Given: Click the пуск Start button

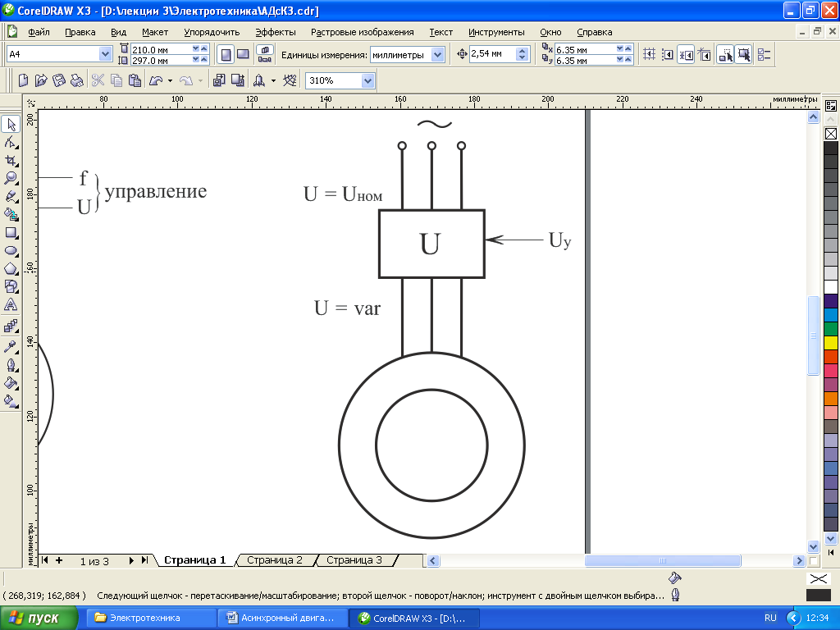Looking at the screenshot, I should (39, 618).
